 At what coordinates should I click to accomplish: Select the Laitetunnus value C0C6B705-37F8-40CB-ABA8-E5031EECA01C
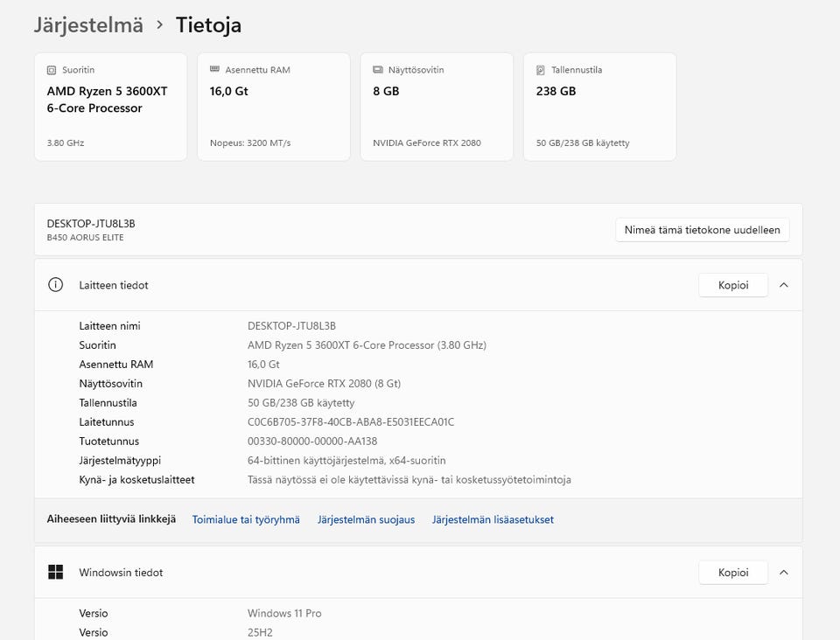click(351, 421)
